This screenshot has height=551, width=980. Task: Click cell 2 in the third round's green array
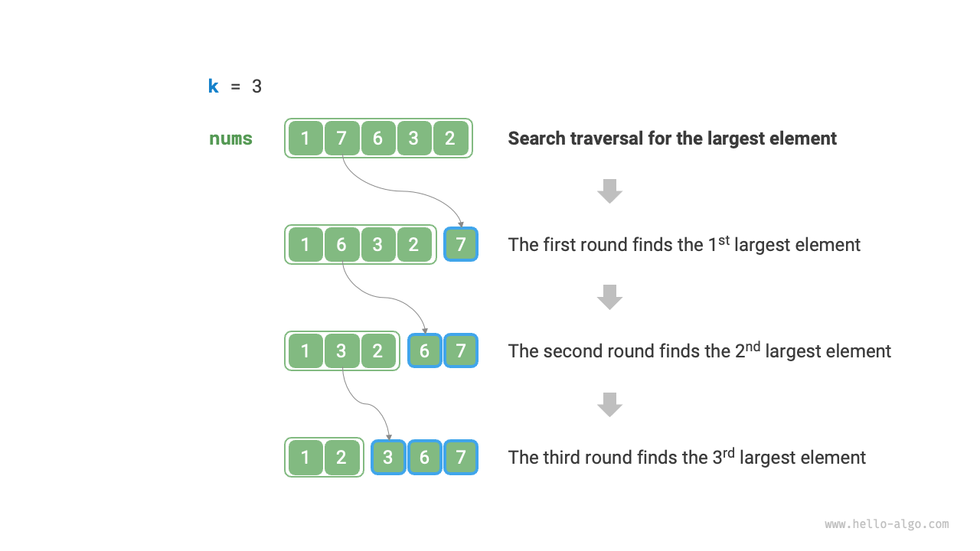341,458
